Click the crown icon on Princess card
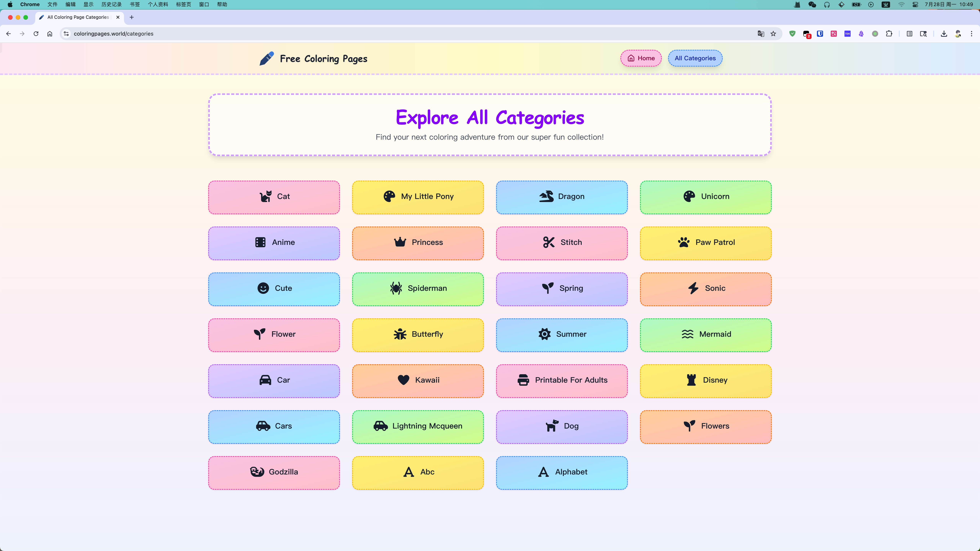980x551 pixels. (x=400, y=242)
